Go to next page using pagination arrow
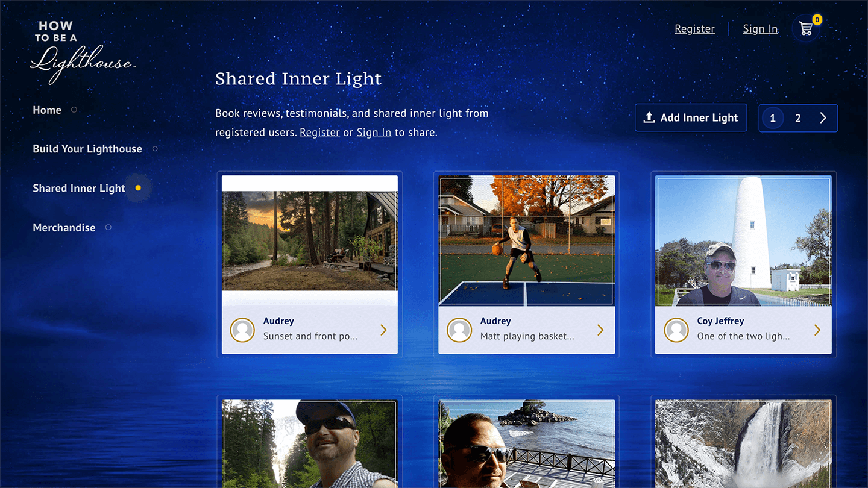Image resolution: width=868 pixels, height=488 pixels. (x=823, y=118)
